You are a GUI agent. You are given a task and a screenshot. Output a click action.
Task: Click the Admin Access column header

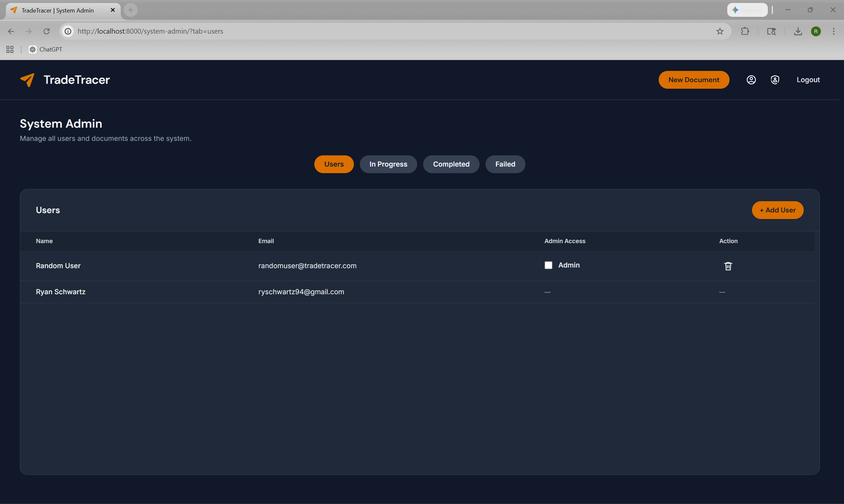point(565,241)
